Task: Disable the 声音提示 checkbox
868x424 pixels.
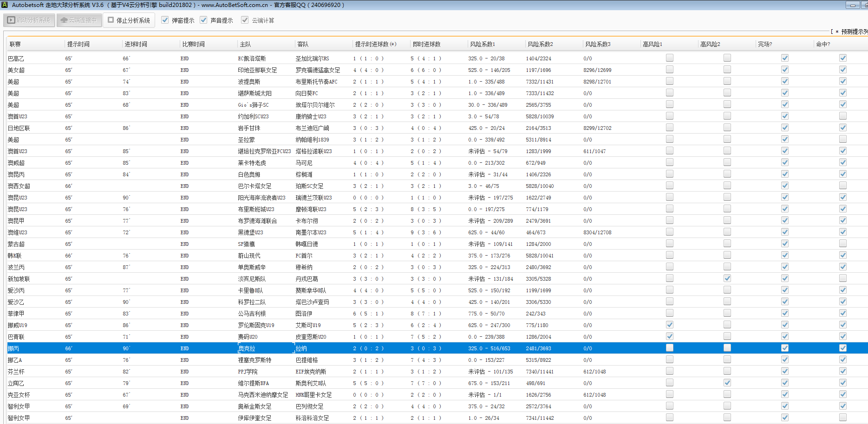Action: [203, 20]
